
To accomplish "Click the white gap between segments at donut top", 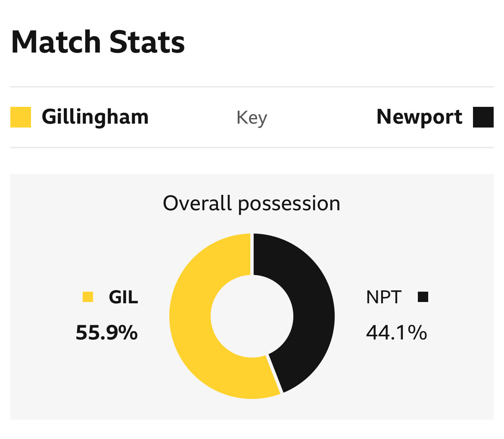I will click(252, 254).
